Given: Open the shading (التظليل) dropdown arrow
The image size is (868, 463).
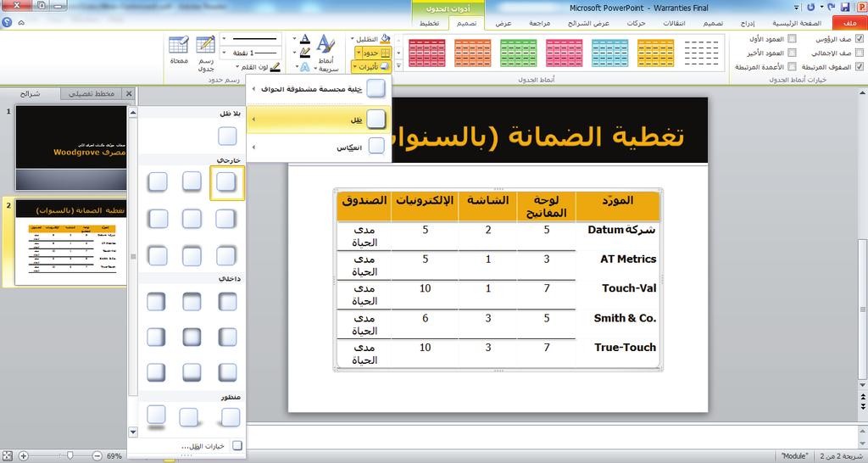Looking at the screenshot, I should (353, 39).
